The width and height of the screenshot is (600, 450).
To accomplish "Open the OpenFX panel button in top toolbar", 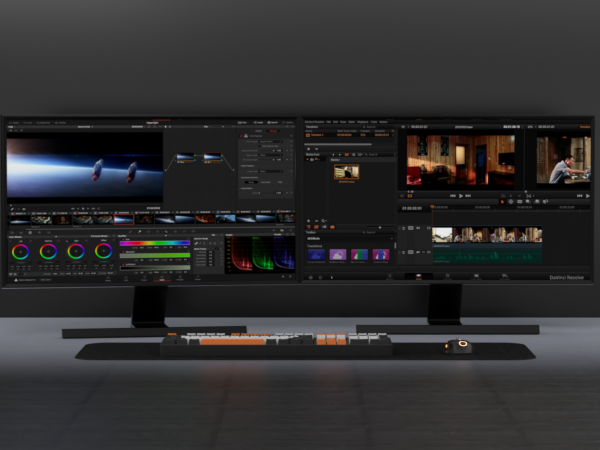I will 272,122.
